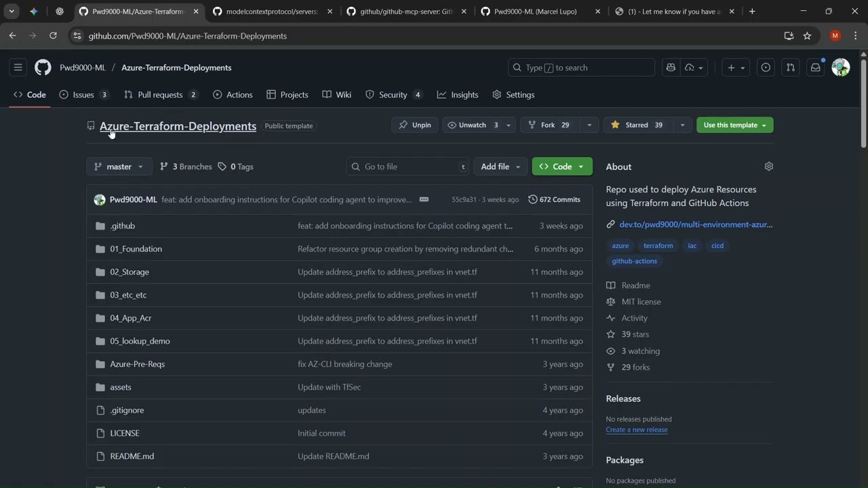
Task: Expand the Fork dropdown arrow
Action: click(589, 125)
